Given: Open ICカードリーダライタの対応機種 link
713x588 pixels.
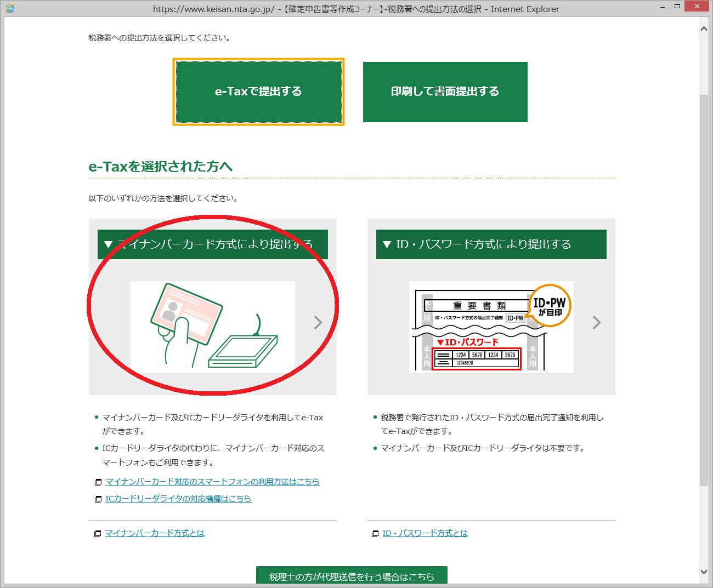Looking at the screenshot, I should pos(178,499).
